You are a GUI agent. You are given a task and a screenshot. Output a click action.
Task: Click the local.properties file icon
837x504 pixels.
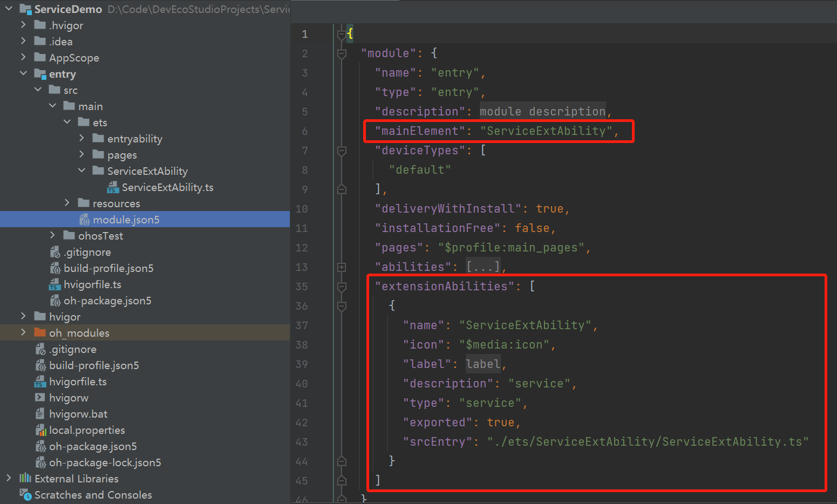(x=40, y=430)
